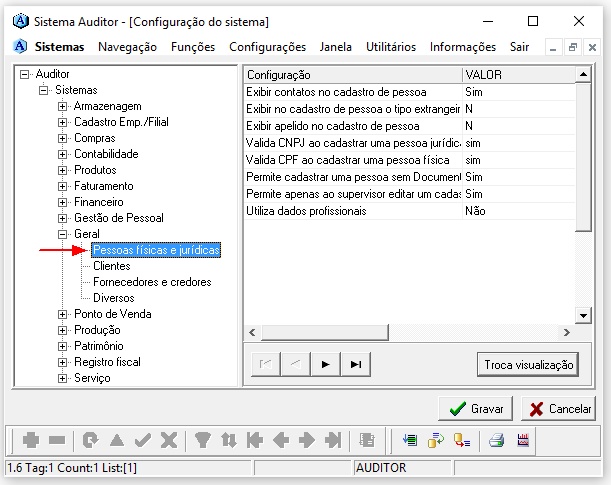Expand the Ponto de Venda node

62,314
